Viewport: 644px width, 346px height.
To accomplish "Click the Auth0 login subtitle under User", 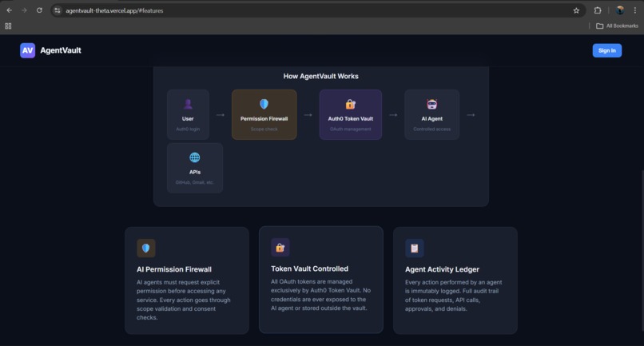I will [188, 129].
